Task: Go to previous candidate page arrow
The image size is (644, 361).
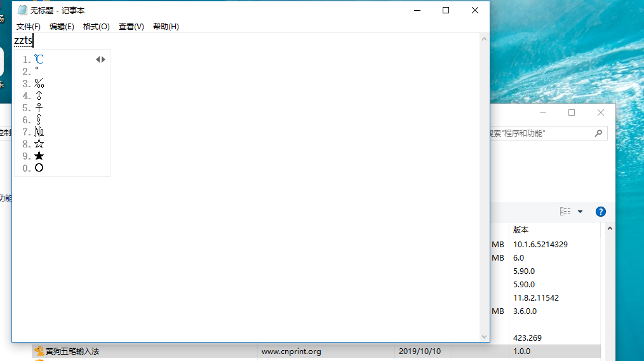Action: (98, 60)
